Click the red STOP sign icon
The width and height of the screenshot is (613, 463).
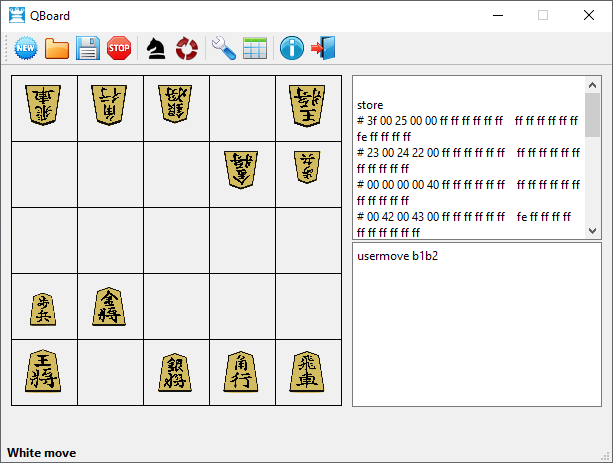(x=119, y=48)
